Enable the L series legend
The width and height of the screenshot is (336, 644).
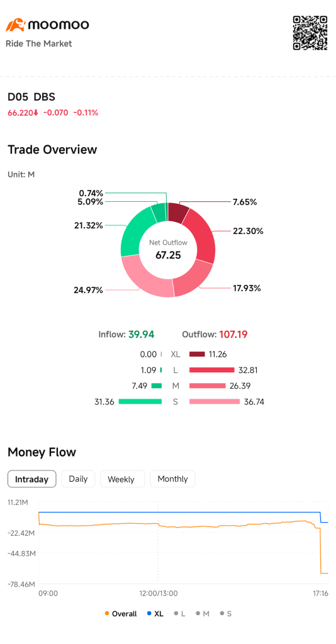point(179,614)
